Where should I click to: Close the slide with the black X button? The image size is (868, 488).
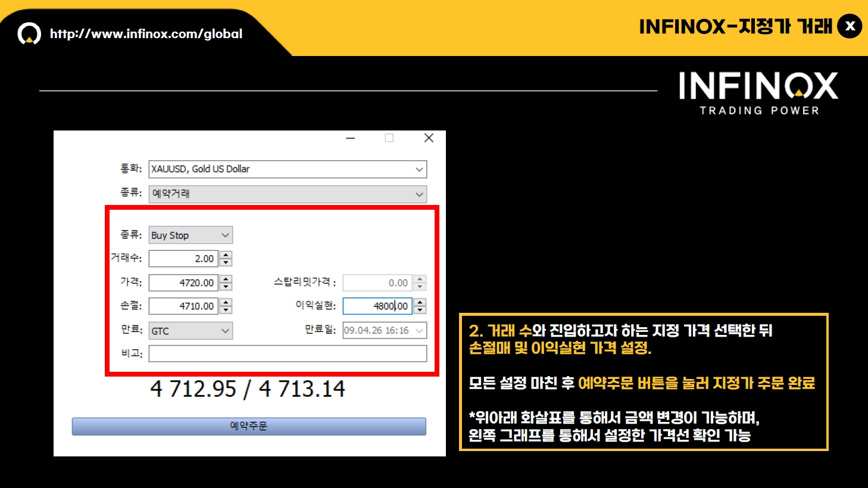(x=850, y=26)
